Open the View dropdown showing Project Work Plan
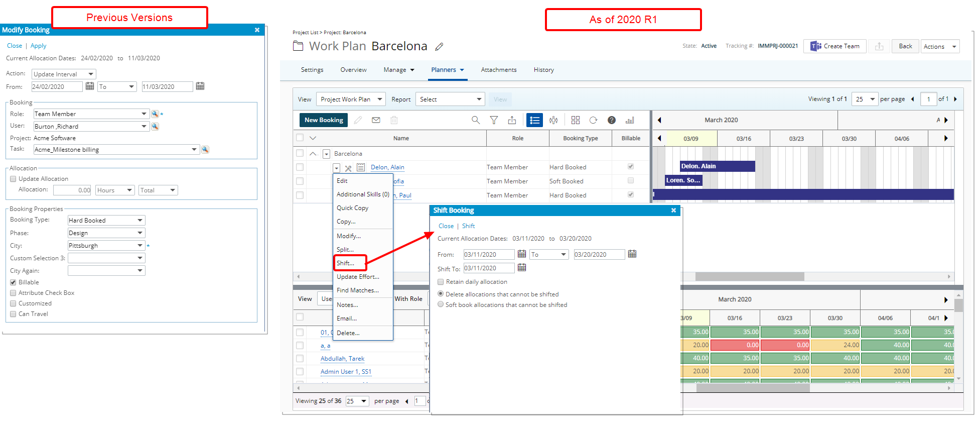The width and height of the screenshot is (980, 421). (351, 99)
